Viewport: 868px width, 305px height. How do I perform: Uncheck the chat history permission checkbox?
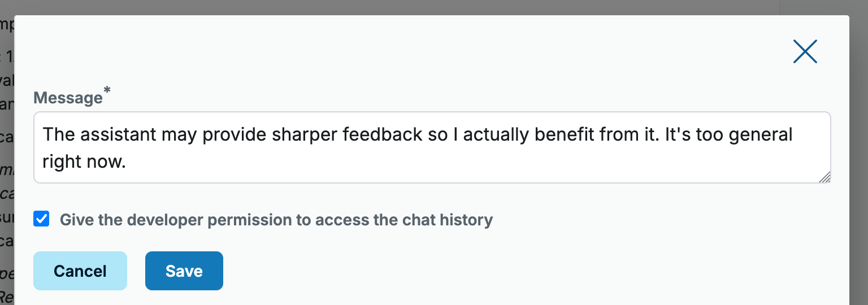[41, 219]
